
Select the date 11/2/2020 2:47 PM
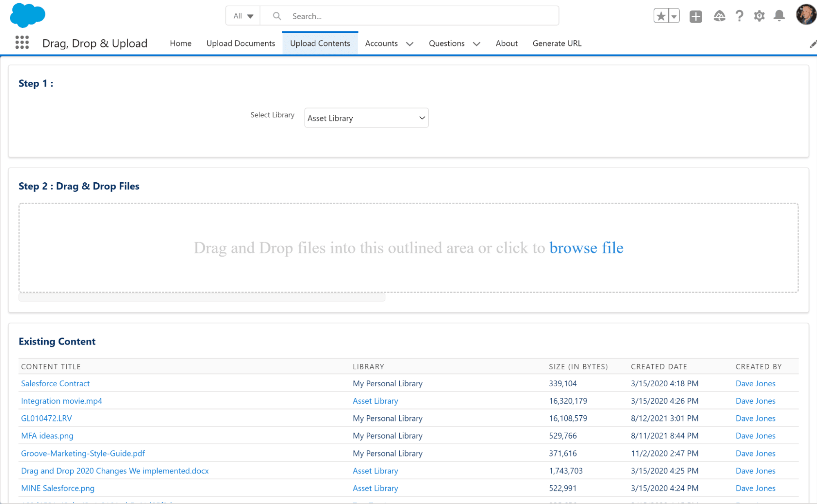[x=665, y=453]
